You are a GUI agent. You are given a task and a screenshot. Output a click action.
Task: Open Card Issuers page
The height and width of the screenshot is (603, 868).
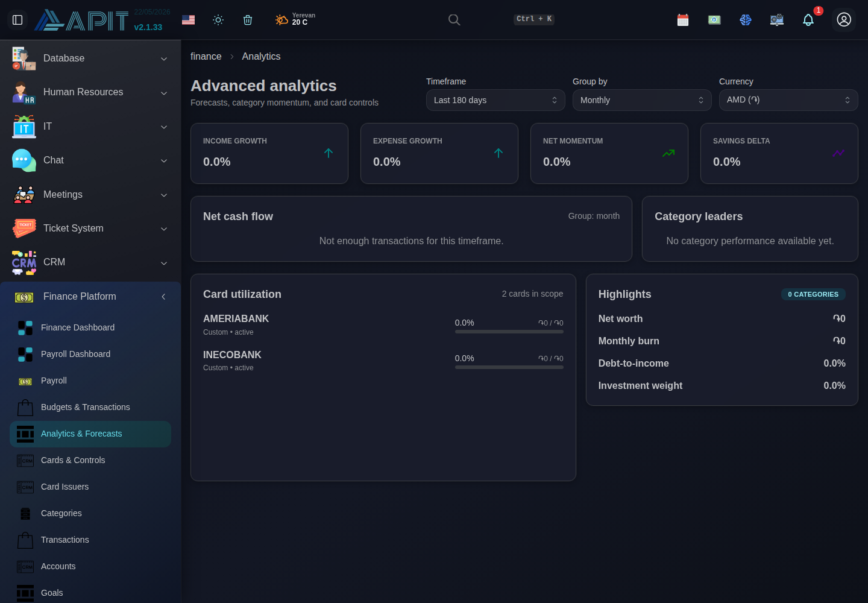[90, 487]
